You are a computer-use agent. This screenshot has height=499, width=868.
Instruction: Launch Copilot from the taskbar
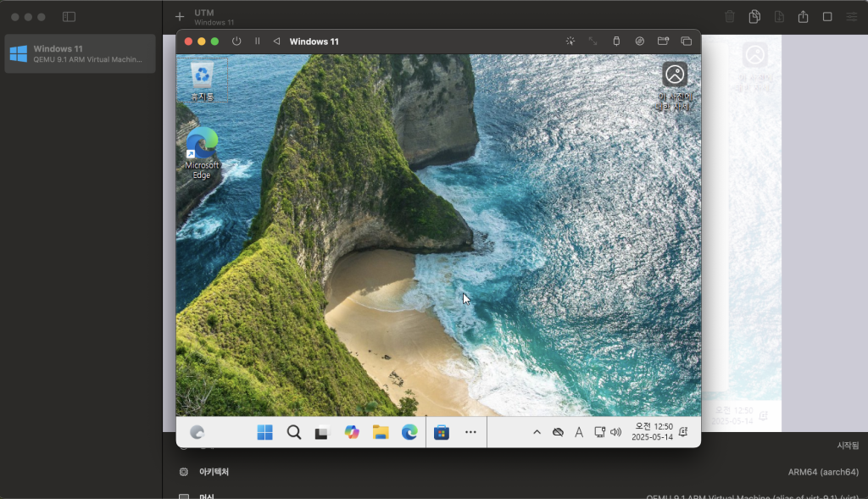(x=352, y=432)
